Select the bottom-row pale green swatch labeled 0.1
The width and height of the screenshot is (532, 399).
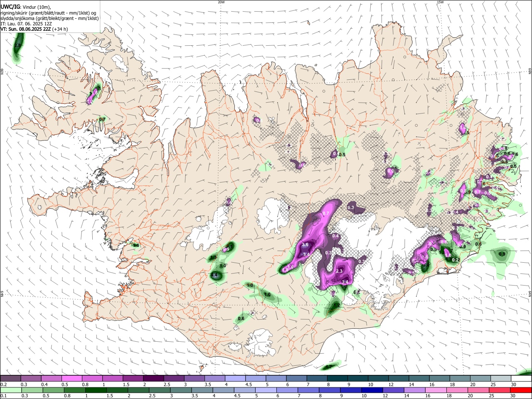pyautogui.click(x=11, y=390)
